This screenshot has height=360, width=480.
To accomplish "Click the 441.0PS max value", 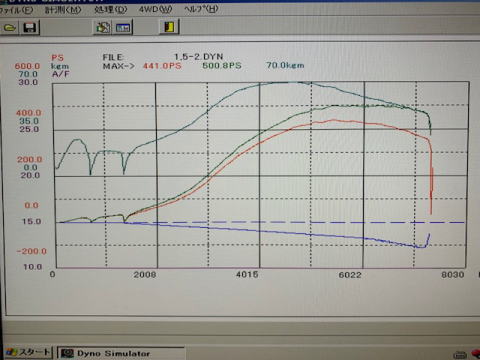I will point(162,66).
